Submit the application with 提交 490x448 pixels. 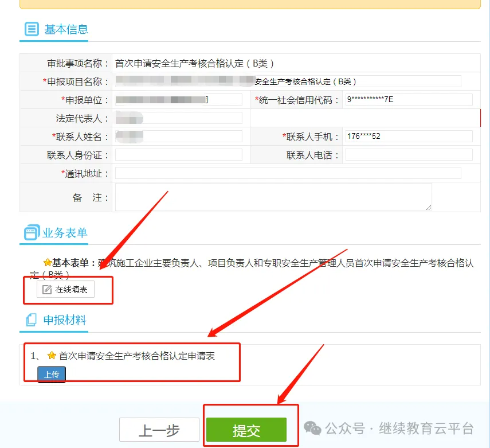[x=246, y=430]
